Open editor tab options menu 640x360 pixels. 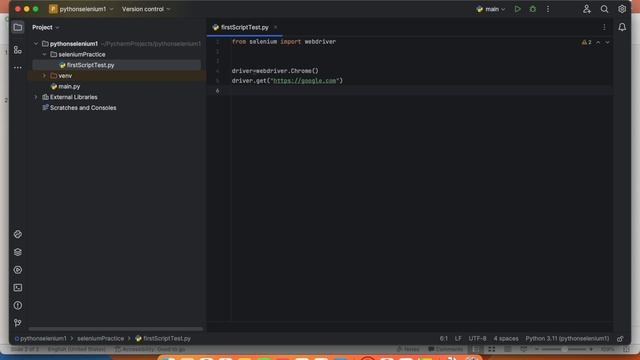click(x=604, y=27)
